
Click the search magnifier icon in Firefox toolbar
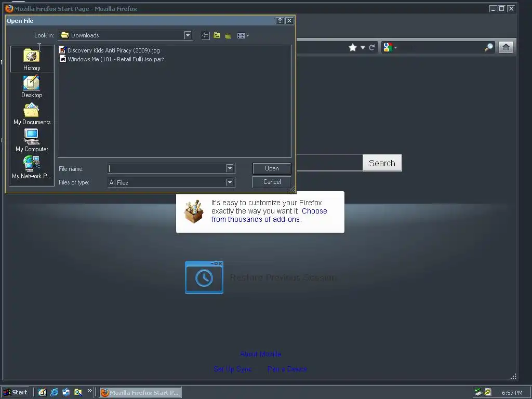pyautogui.click(x=488, y=47)
